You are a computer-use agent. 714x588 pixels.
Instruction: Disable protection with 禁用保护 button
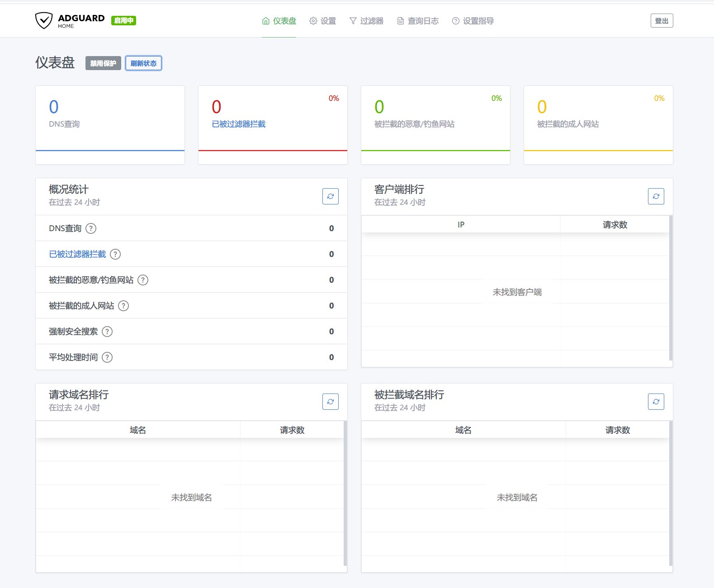(103, 63)
